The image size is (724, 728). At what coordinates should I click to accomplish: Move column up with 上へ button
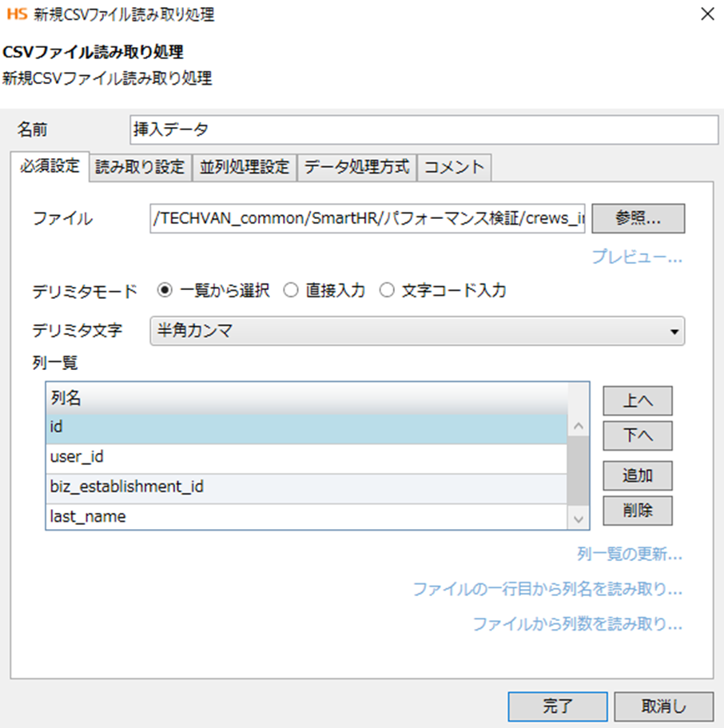pos(637,401)
